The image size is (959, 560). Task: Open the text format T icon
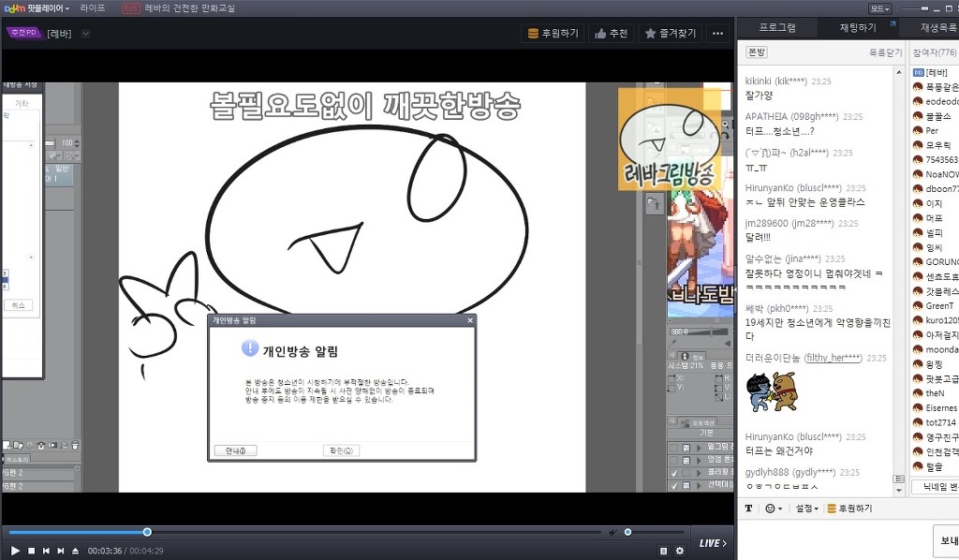(x=748, y=508)
